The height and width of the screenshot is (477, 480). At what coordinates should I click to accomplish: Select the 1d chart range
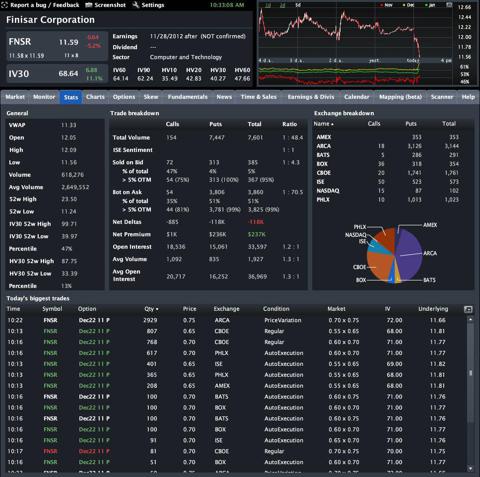[x=268, y=5]
